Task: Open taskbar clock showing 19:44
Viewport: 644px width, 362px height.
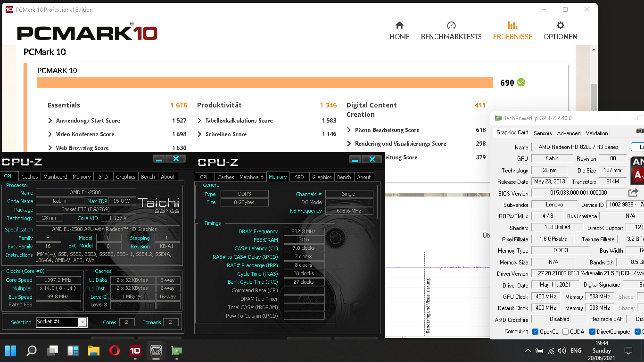Action: [602, 351]
